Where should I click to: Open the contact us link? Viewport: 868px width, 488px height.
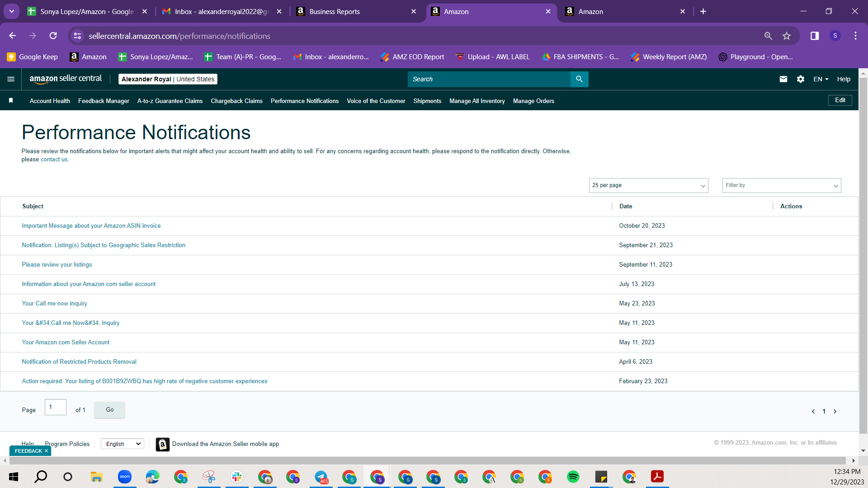[x=54, y=160]
